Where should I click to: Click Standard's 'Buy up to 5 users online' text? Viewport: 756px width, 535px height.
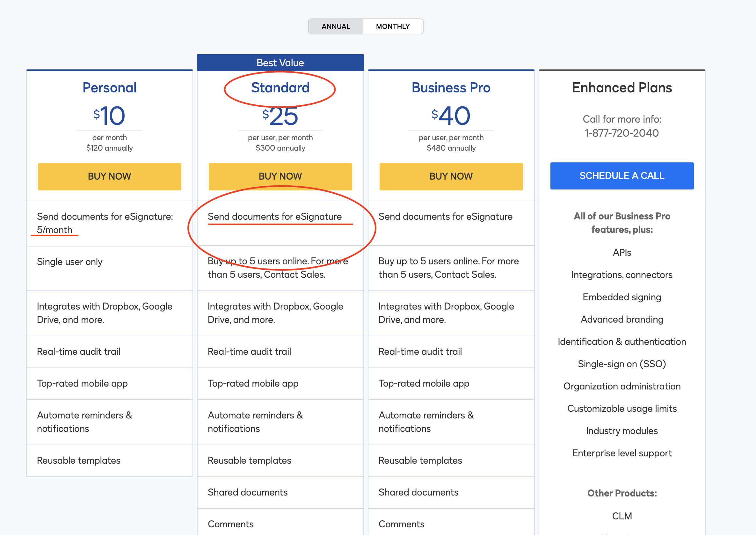pos(278,267)
